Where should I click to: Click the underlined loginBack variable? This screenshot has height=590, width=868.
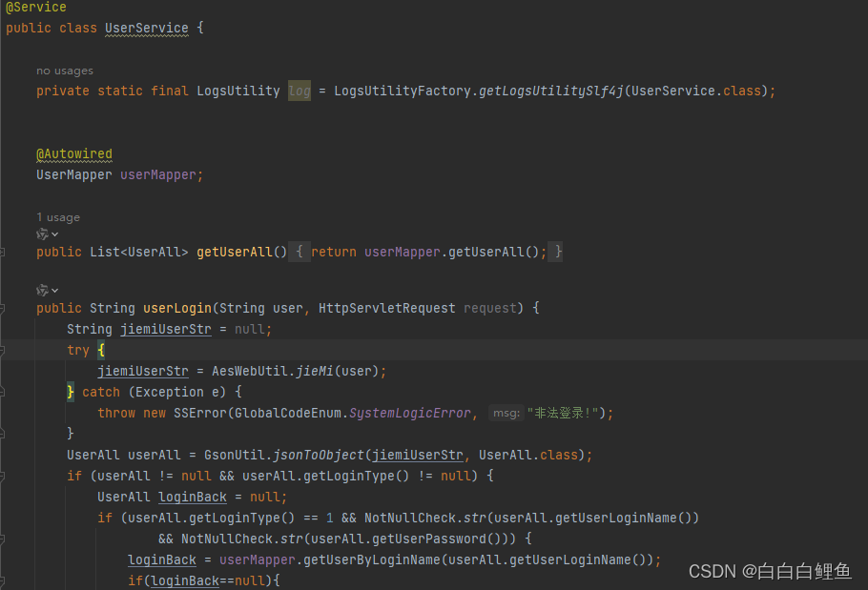click(192, 497)
